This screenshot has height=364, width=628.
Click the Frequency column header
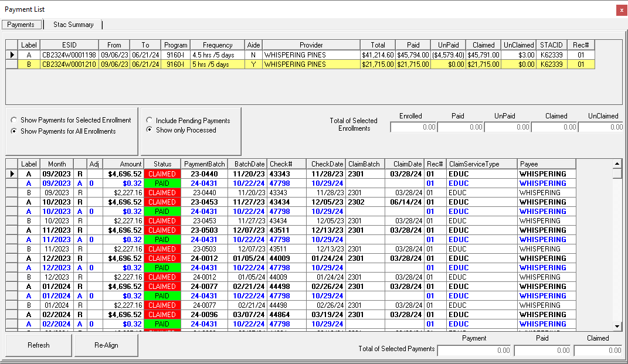coord(218,45)
